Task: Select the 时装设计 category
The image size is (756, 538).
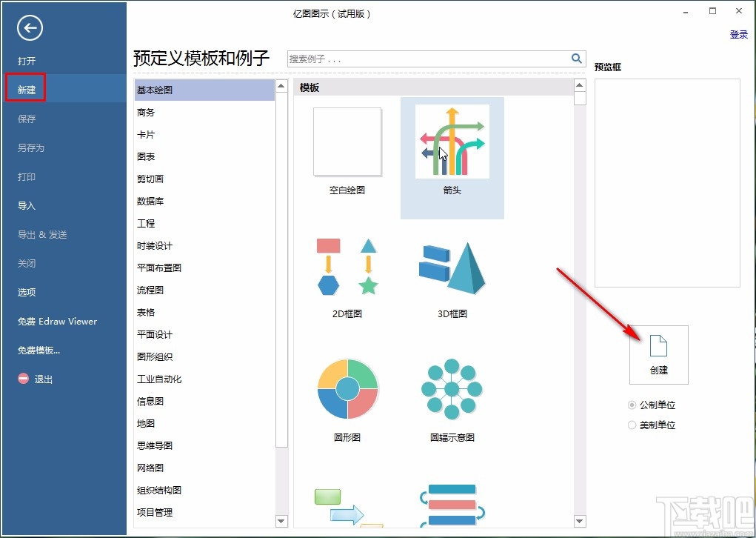Action: click(x=204, y=245)
